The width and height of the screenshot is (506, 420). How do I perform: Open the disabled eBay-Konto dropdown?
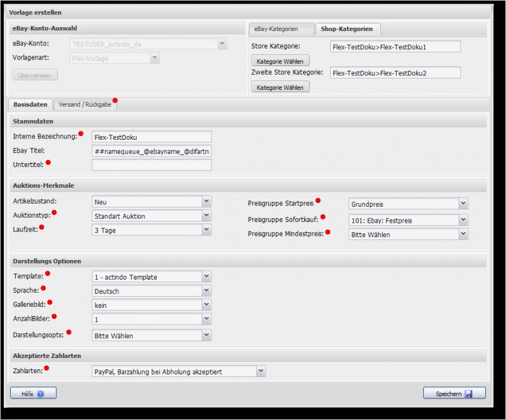(223, 44)
